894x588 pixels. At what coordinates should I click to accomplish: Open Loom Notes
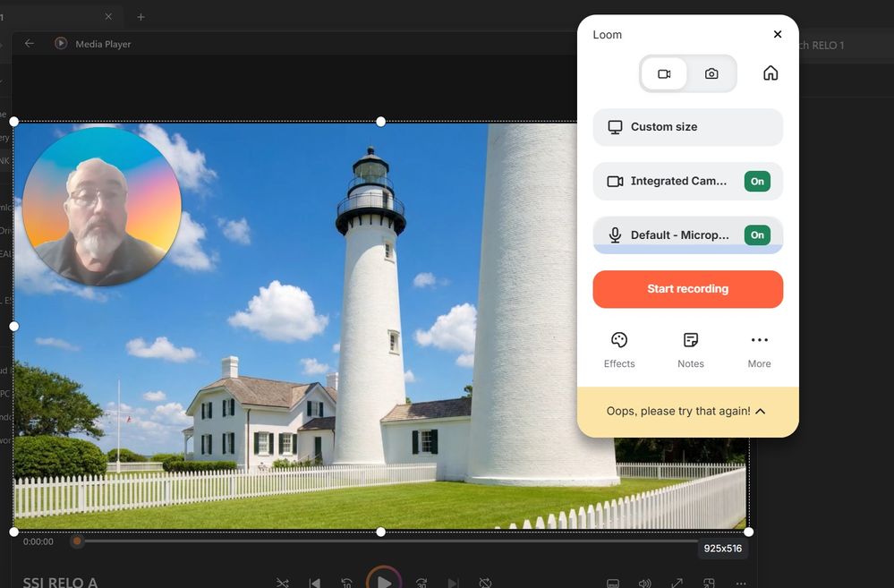tap(691, 350)
